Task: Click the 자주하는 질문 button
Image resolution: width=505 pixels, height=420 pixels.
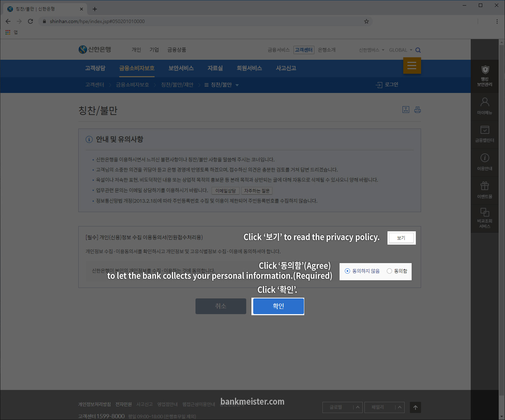Action: 257,191
